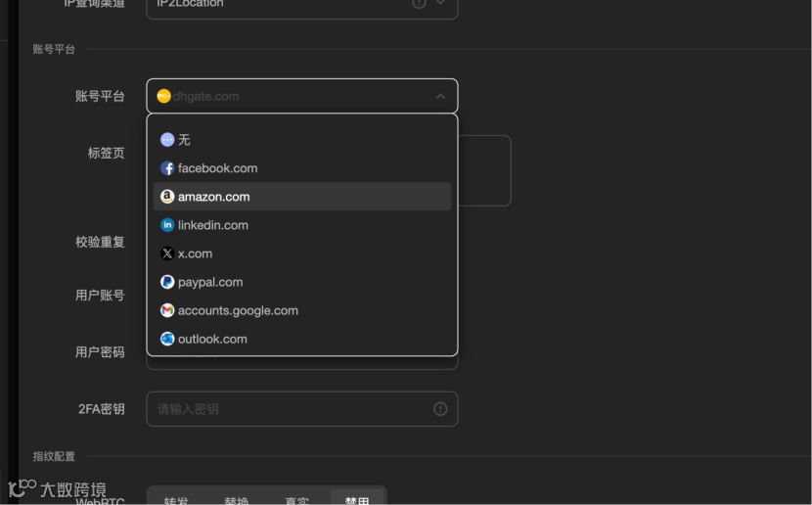Click the 账号平台 section heading
Image resolution: width=812 pixels, height=505 pixels.
click(54, 49)
